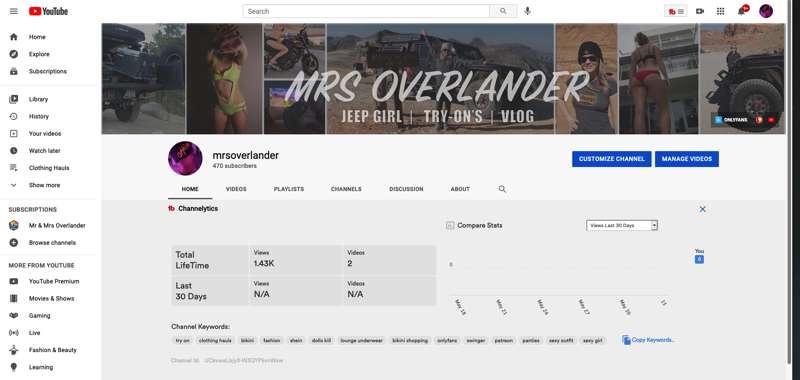The image size is (800, 380).
Task: Open the YouTube apps grid
Action: (x=720, y=11)
